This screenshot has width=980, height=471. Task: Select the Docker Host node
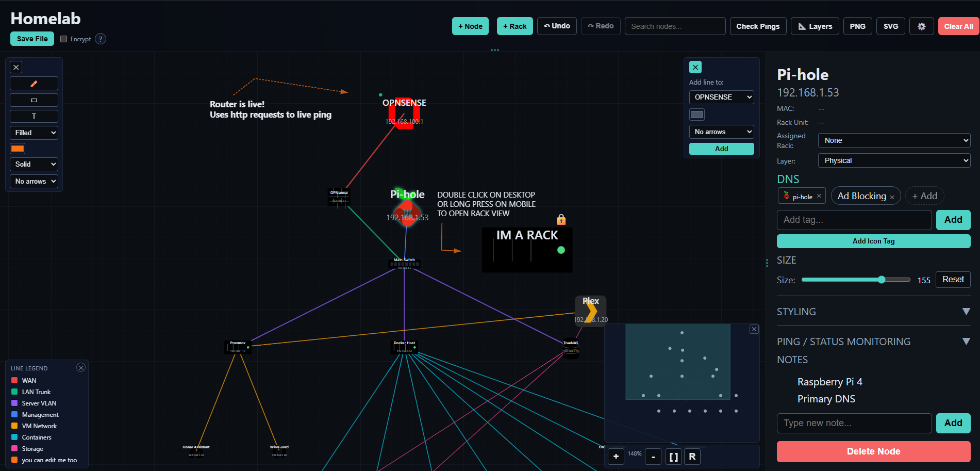tap(404, 347)
